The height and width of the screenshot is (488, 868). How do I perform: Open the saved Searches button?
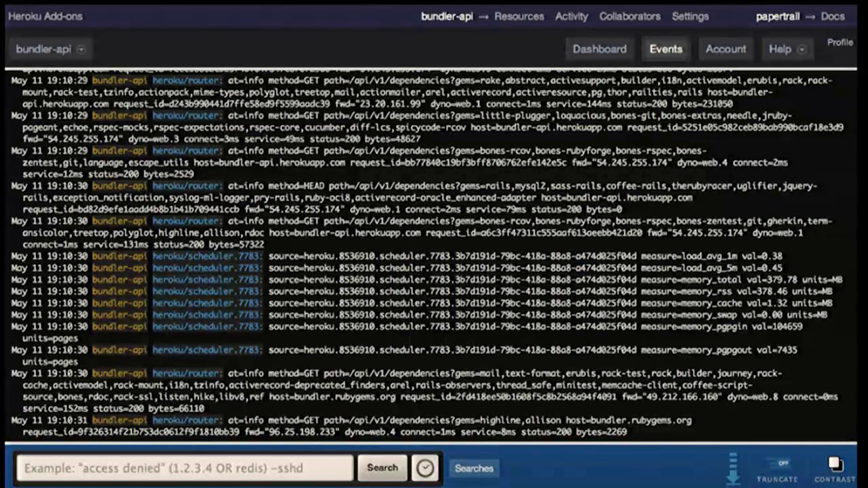click(x=474, y=468)
